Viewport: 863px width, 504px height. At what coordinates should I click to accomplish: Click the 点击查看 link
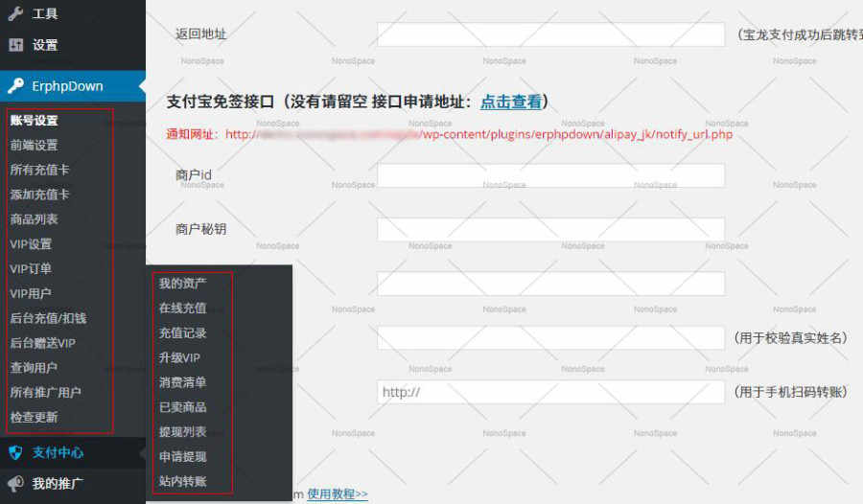511,102
